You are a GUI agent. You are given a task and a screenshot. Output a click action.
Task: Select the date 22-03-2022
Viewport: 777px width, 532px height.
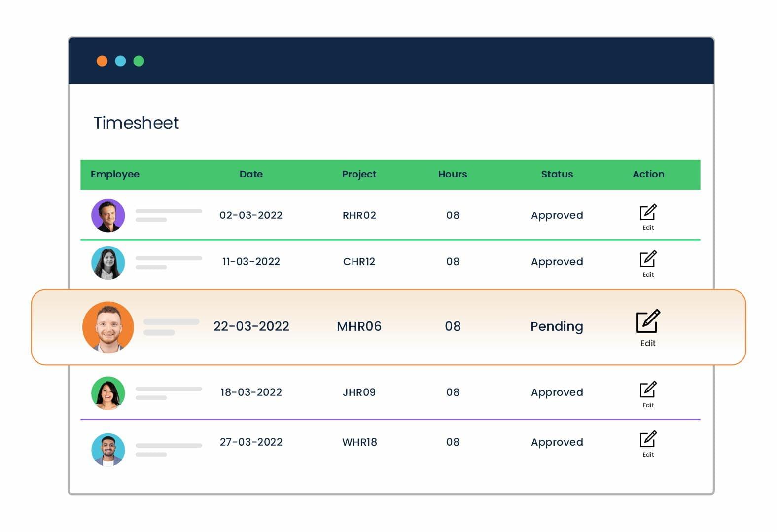[x=251, y=326]
